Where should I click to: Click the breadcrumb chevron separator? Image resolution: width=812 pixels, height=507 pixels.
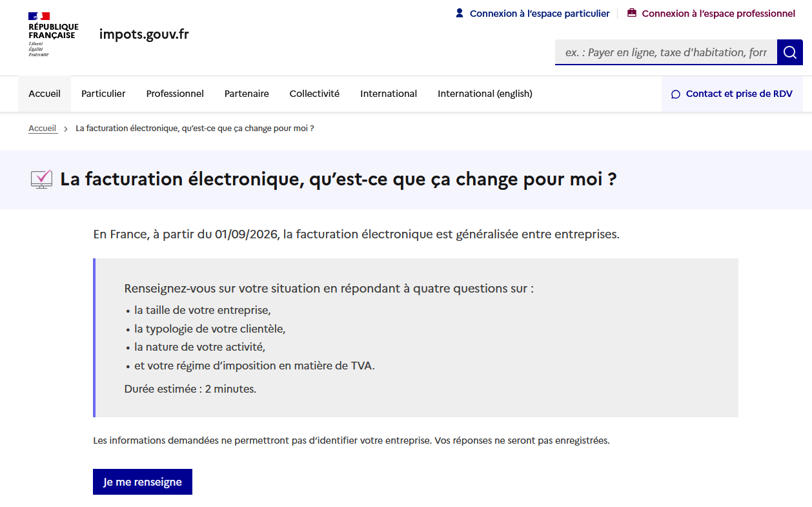pos(66,129)
